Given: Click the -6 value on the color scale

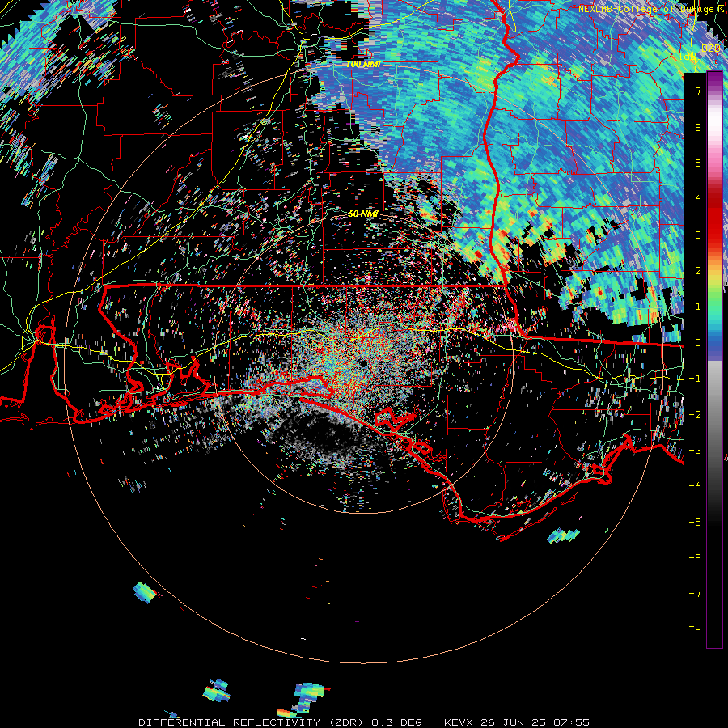Looking at the screenshot, I should 695,558.
